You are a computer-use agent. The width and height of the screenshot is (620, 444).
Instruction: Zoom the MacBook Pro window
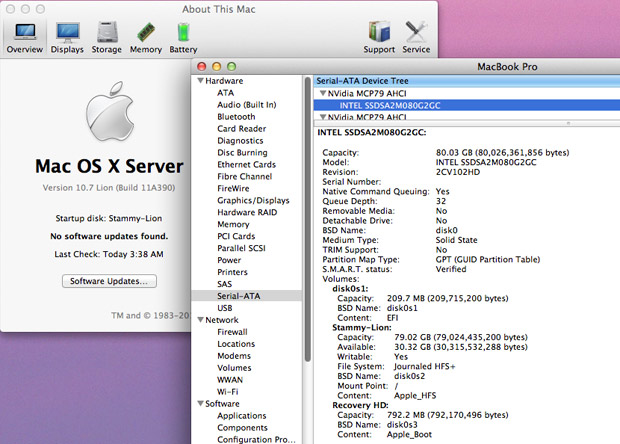click(x=232, y=66)
